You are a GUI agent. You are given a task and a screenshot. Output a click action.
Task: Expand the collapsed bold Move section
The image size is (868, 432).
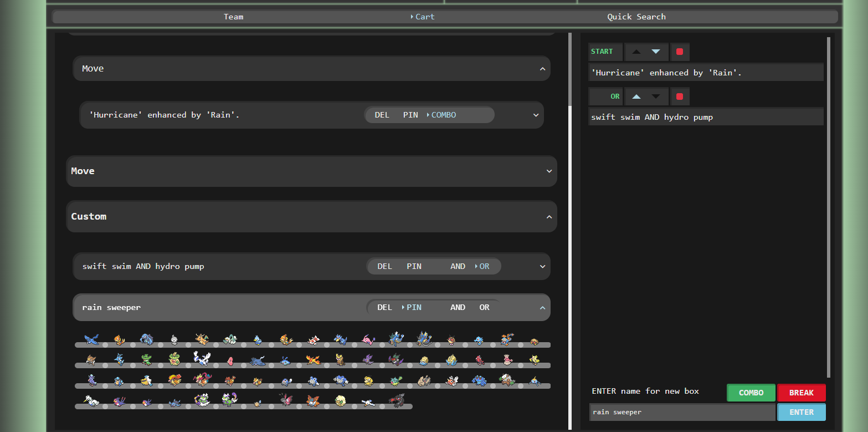pos(549,171)
